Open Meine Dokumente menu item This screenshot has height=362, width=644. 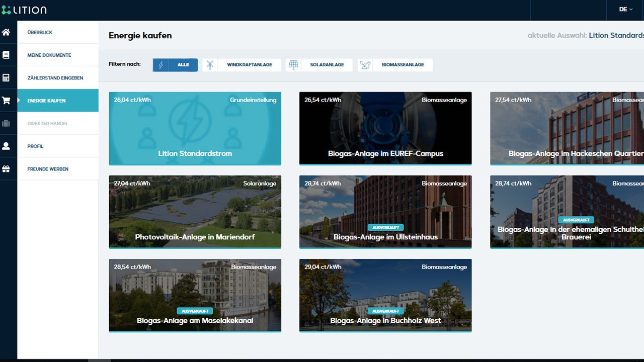[58, 55]
